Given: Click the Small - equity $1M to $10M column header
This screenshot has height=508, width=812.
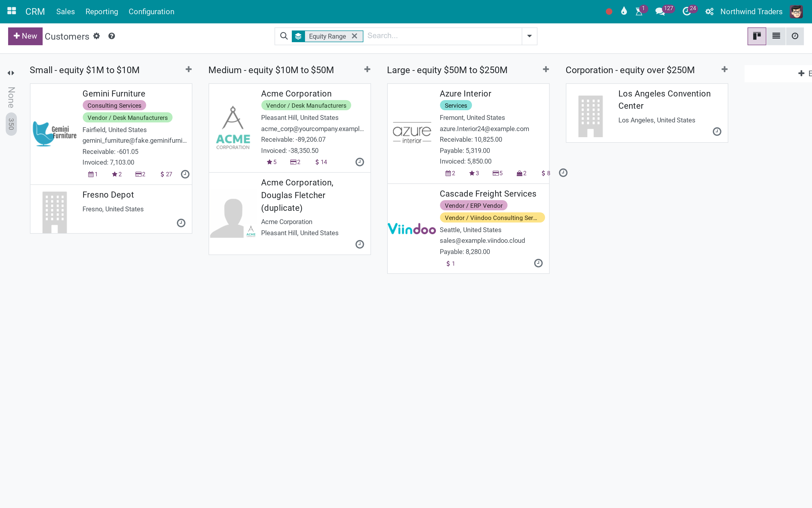Looking at the screenshot, I should pyautogui.click(x=84, y=70).
